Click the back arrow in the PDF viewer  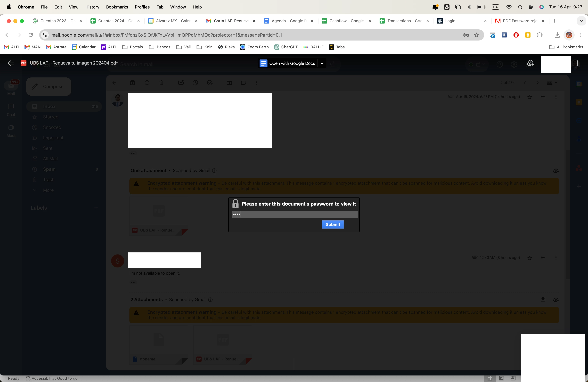(x=10, y=63)
